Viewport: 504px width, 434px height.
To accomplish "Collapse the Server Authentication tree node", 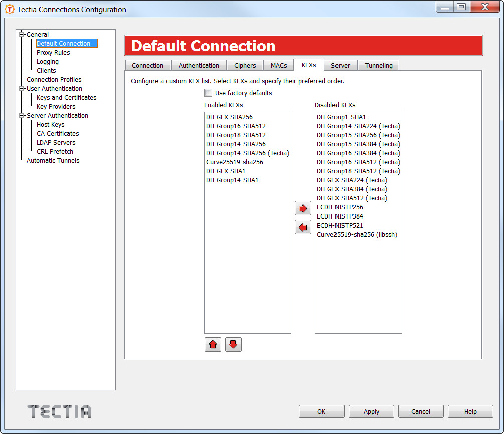I will click(21, 115).
